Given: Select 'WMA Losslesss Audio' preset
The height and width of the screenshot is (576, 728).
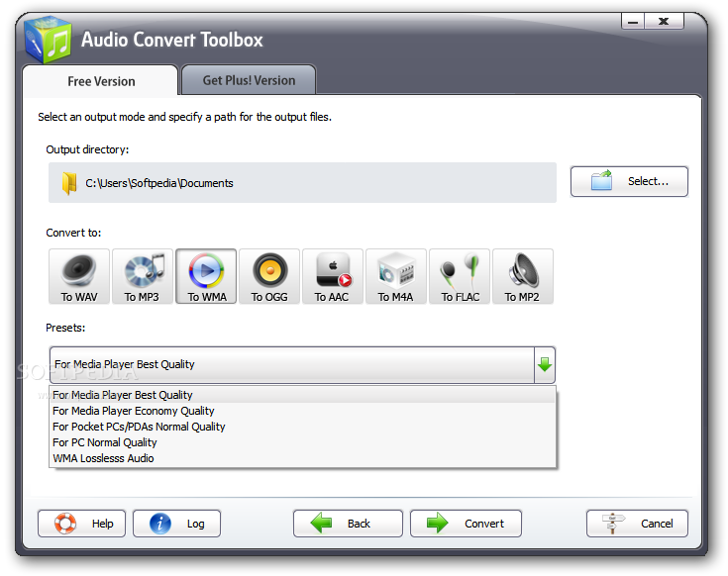Looking at the screenshot, I should pyautogui.click(x=303, y=458).
